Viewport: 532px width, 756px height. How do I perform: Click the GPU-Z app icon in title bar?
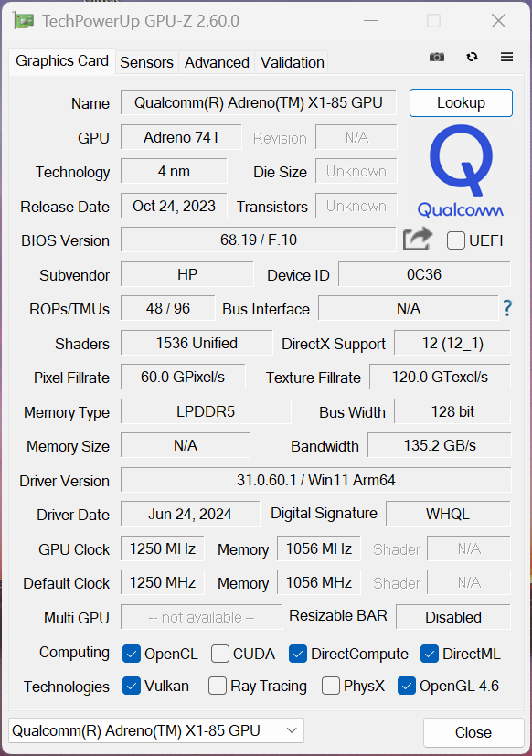point(24,21)
